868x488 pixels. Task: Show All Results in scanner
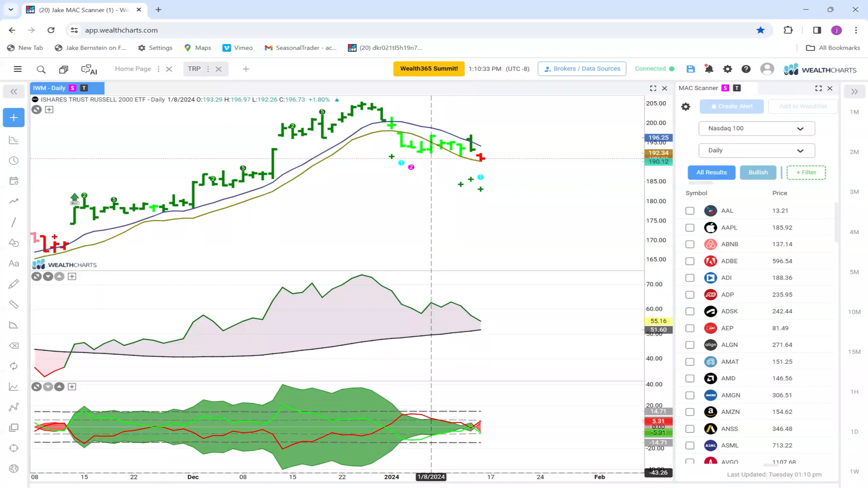tap(712, 172)
